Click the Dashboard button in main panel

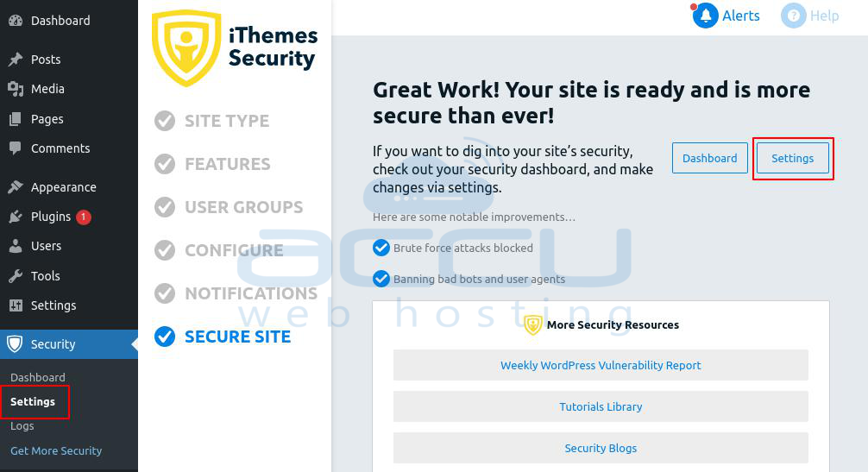click(710, 158)
